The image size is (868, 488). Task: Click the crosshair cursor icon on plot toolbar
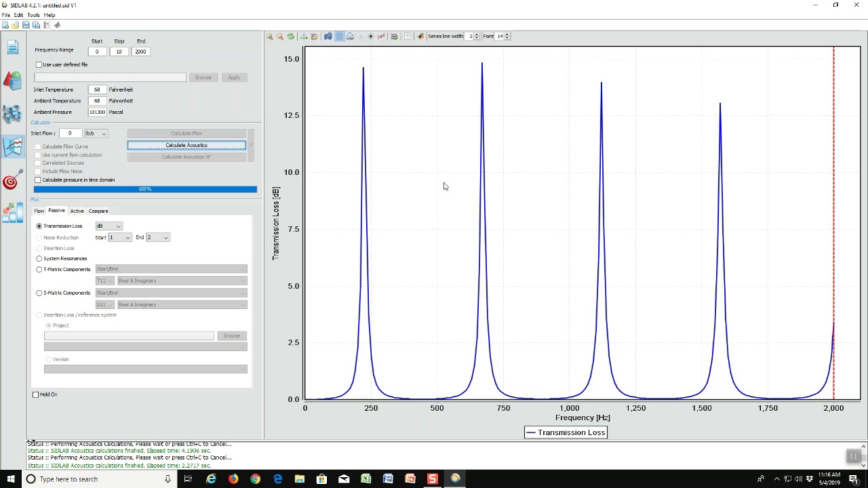(370, 37)
